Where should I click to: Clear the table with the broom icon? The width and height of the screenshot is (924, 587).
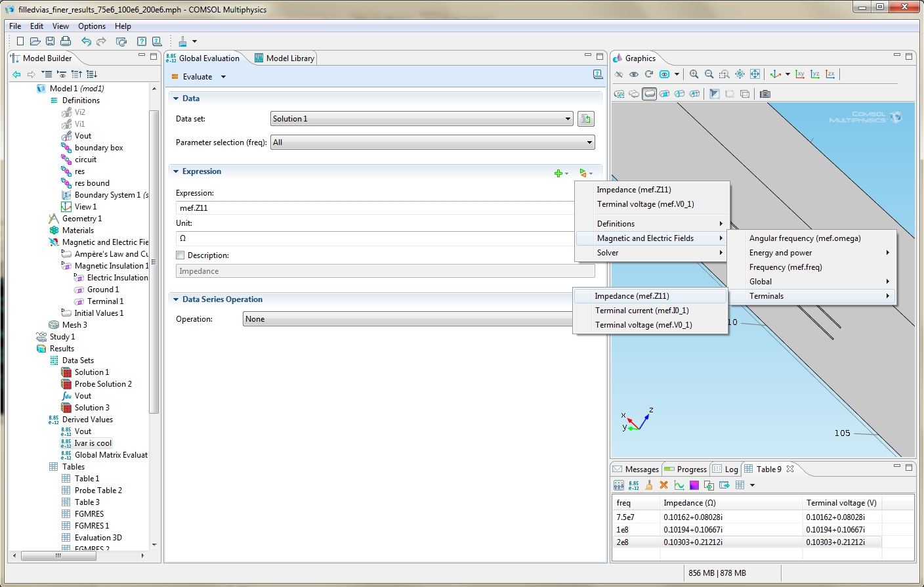(x=648, y=485)
